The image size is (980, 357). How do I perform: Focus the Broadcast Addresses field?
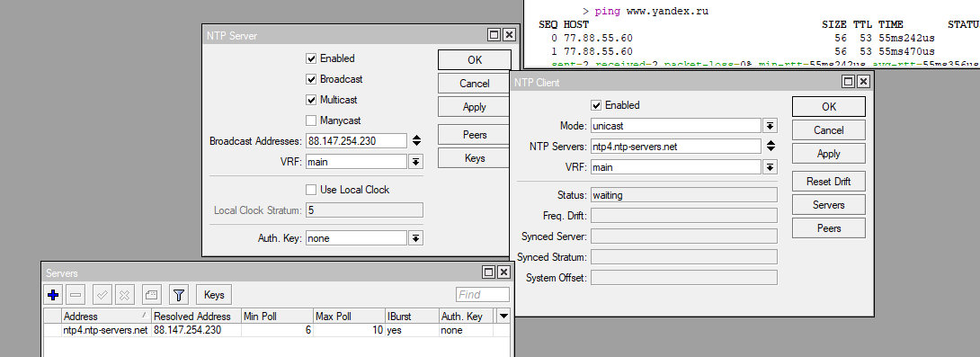356,140
